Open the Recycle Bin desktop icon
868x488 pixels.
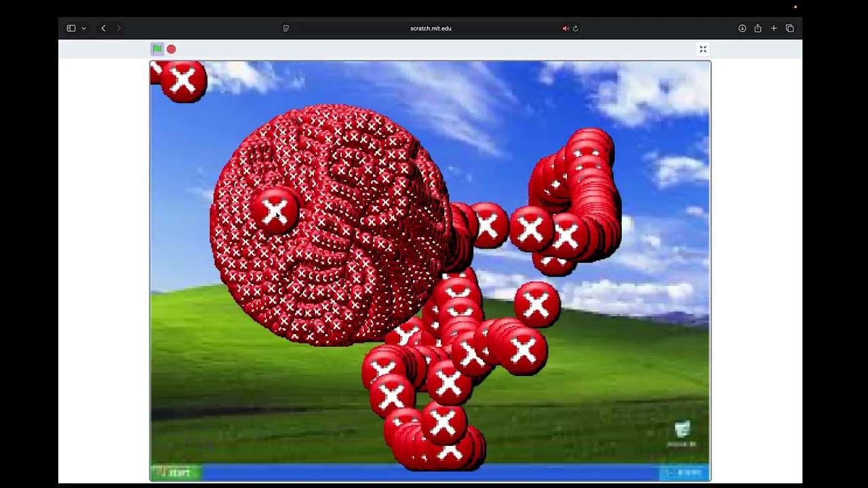[682, 434]
